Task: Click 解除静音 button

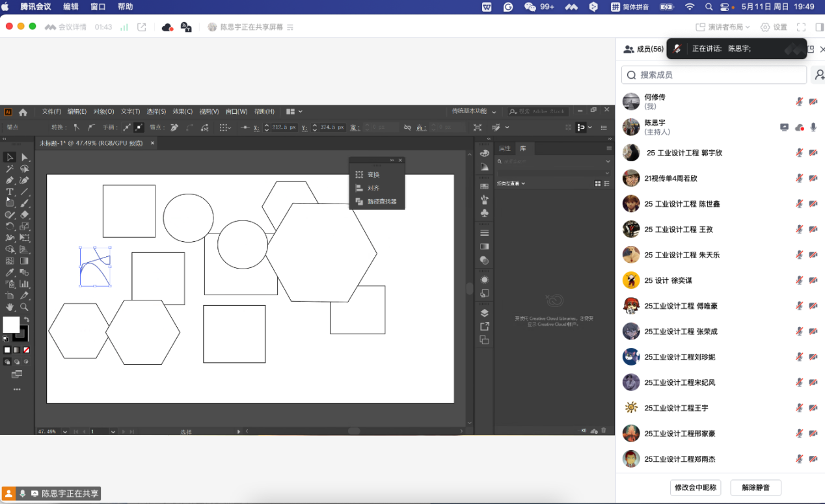Action: coord(755,487)
